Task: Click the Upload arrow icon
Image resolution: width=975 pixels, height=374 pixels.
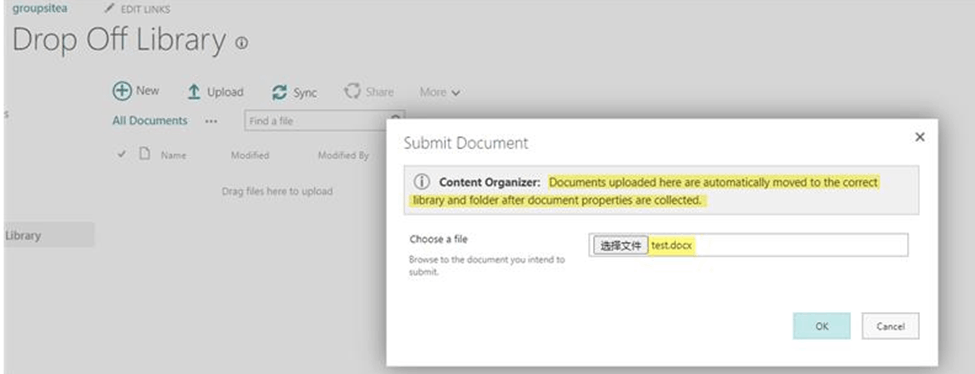Action: [194, 92]
